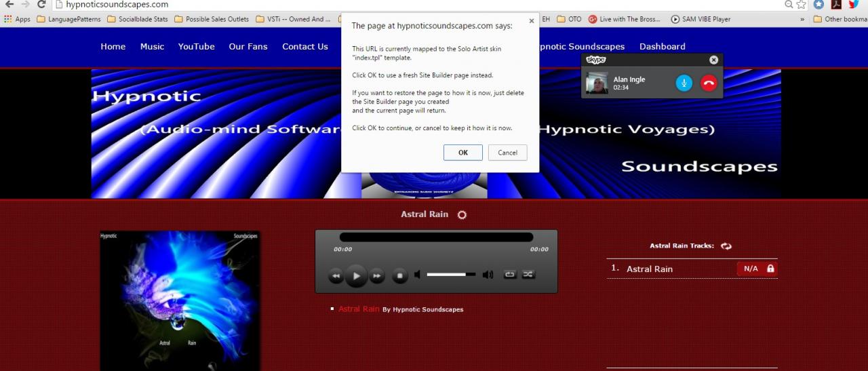Viewport: 868px width, 371px height.
Task: Open the Apps bookmarks shortcut
Action: [x=18, y=19]
